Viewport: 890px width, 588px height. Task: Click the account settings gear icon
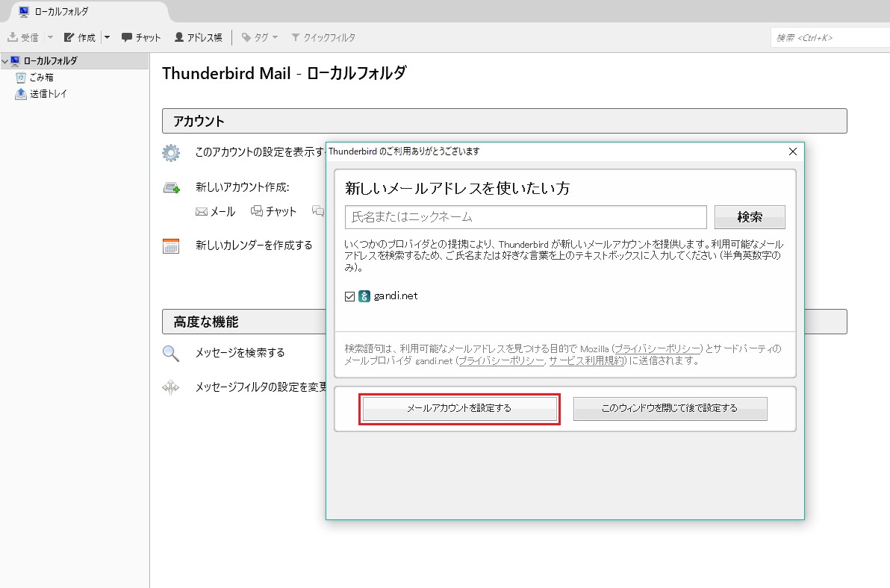[x=171, y=152]
